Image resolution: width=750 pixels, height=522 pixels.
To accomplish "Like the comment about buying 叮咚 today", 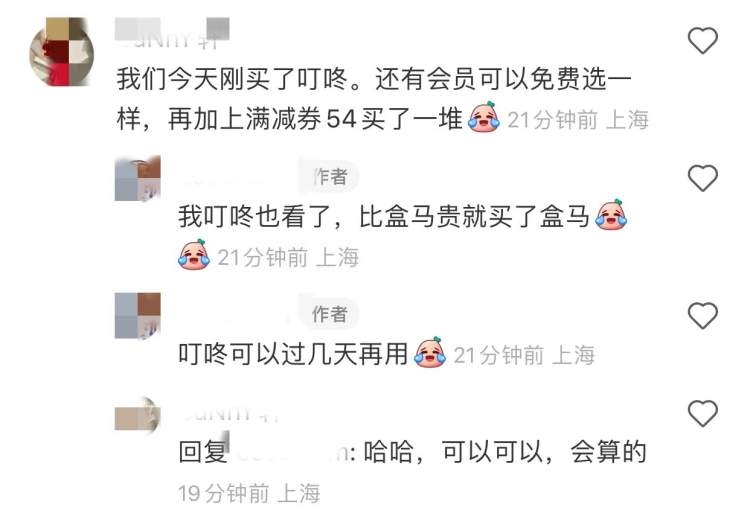I will click(702, 40).
